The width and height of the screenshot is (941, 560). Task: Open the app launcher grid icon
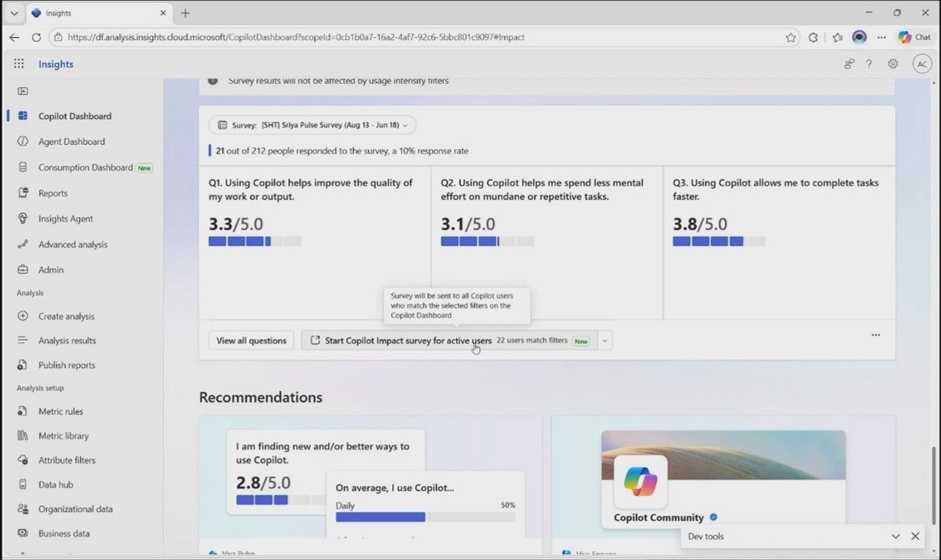(x=19, y=64)
